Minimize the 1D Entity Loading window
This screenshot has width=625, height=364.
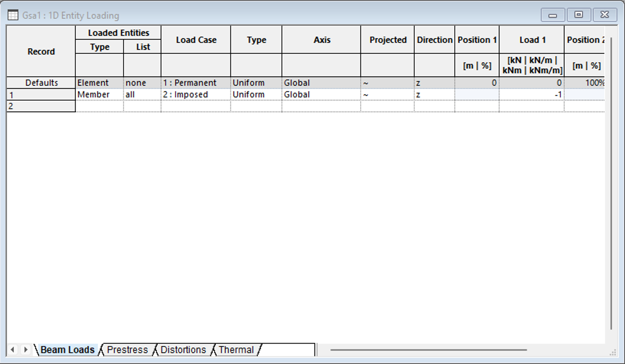pyautogui.click(x=553, y=15)
